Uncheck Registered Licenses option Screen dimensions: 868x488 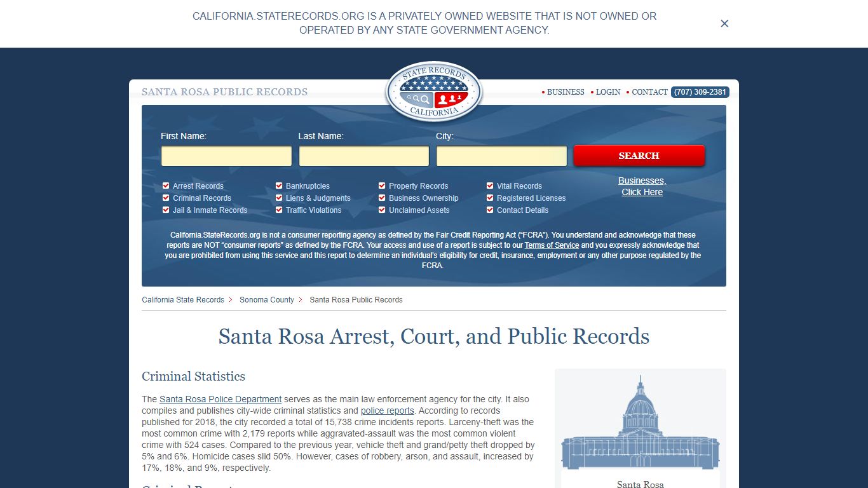coord(490,198)
